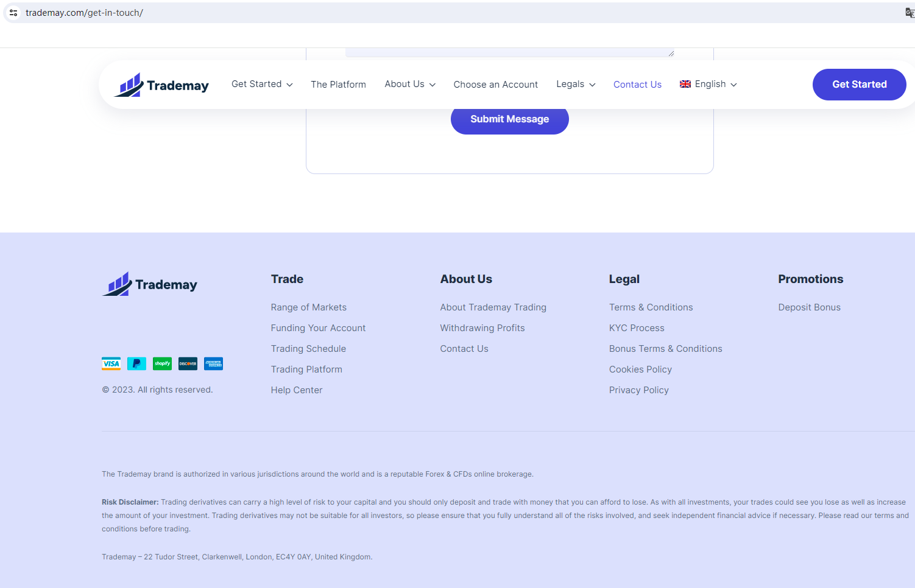Image resolution: width=915 pixels, height=588 pixels.
Task: Click the About Us footer heading
Action: click(x=466, y=279)
